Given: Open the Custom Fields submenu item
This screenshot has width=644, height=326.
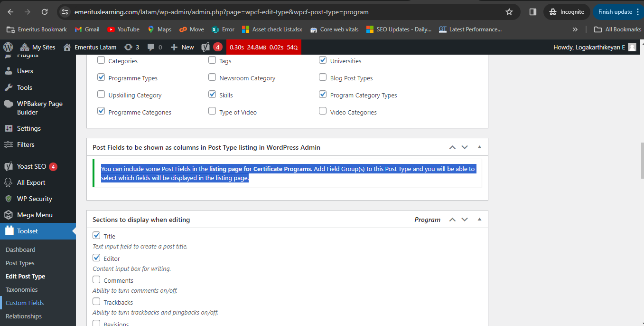Looking at the screenshot, I should pyautogui.click(x=25, y=303).
